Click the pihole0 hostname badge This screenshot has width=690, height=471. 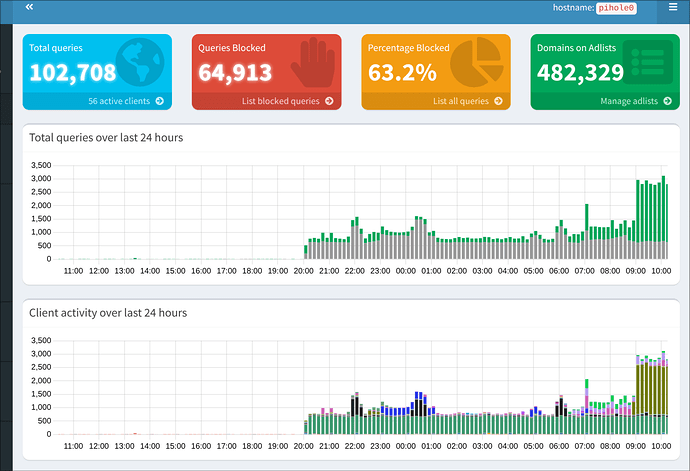(x=616, y=8)
